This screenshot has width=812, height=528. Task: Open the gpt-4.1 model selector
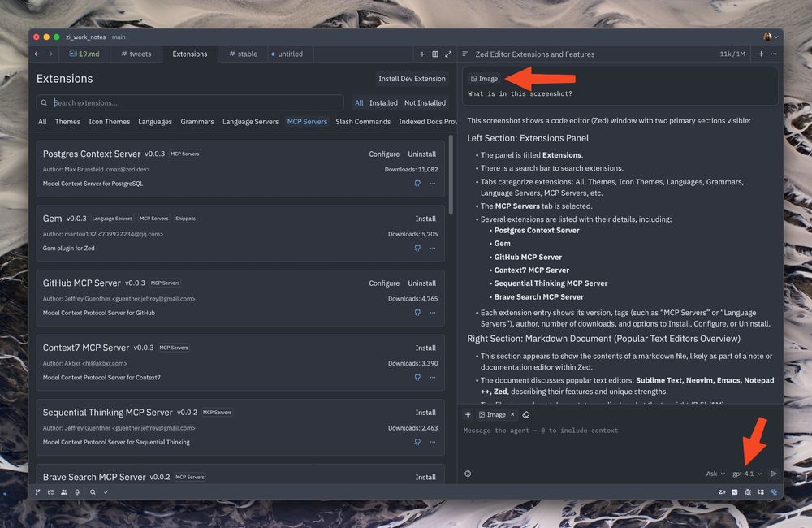point(747,474)
